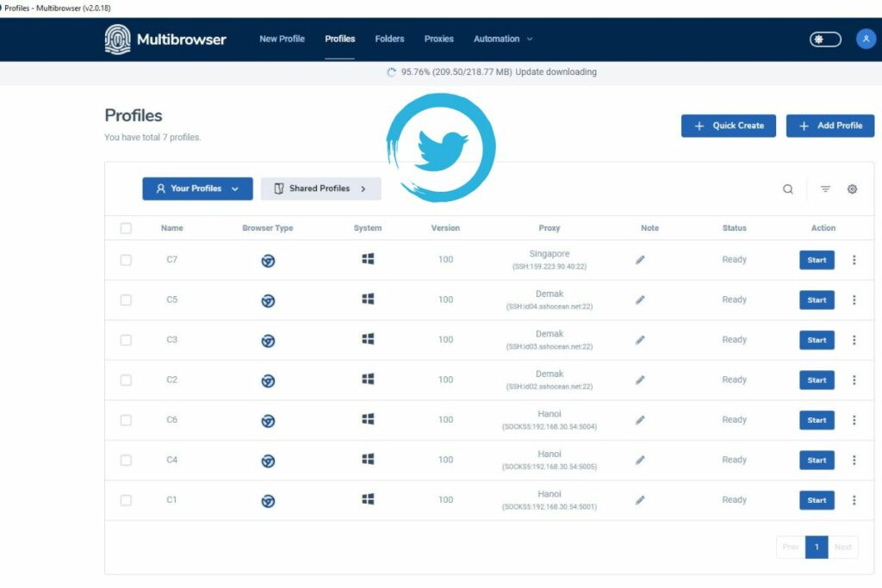Tick the select-all checkbox in table header
The height and width of the screenshot is (588, 882).
[126, 228]
